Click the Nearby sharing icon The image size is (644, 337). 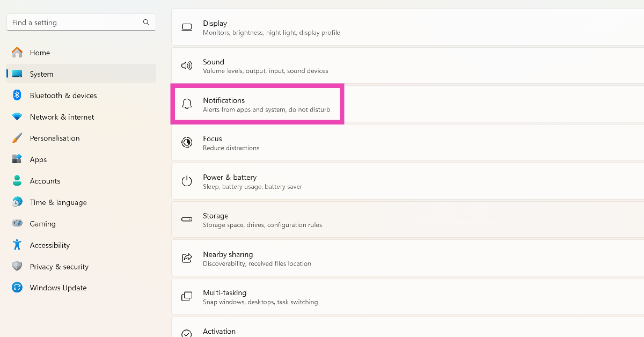pos(187,258)
